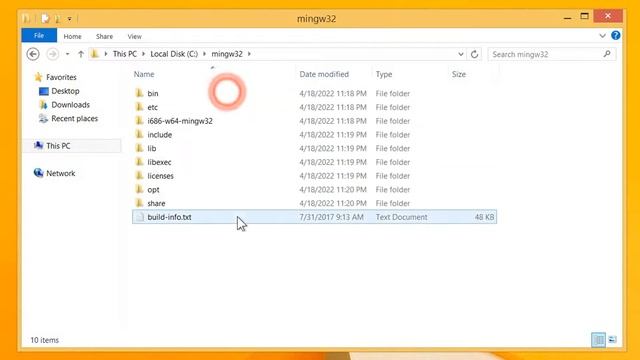Click the file name build-info.txt

(x=169, y=217)
